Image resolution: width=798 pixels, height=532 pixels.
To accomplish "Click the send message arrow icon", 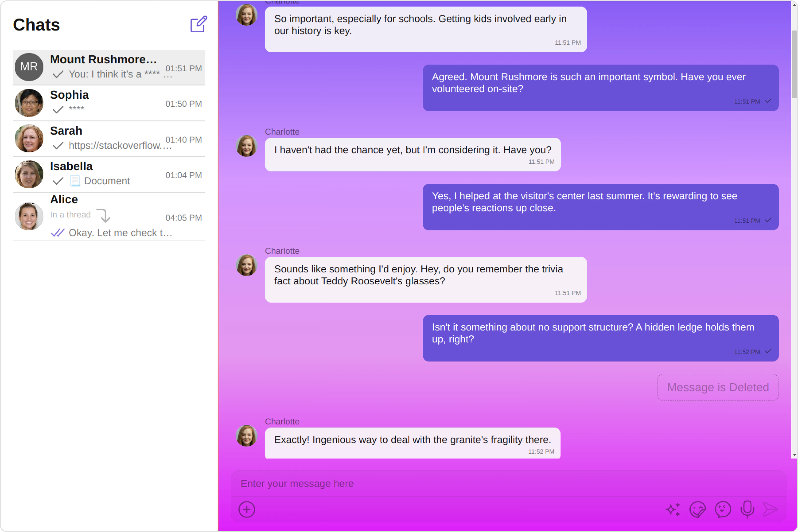I will pyautogui.click(x=770, y=509).
